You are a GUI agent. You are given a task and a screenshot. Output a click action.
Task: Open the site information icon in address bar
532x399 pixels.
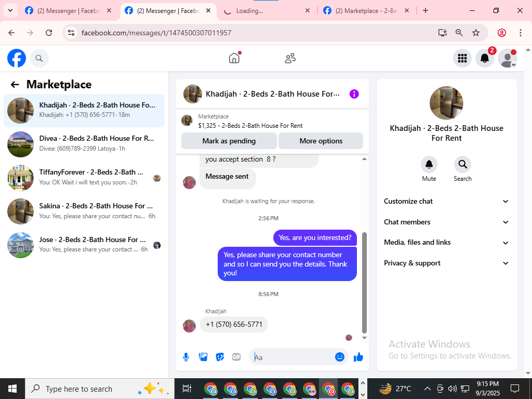coord(71,33)
